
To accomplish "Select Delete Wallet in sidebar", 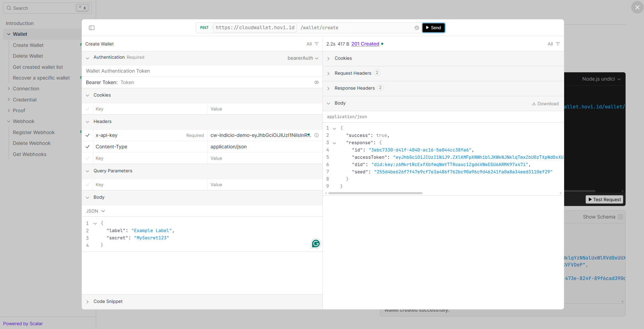I will pyautogui.click(x=28, y=56).
